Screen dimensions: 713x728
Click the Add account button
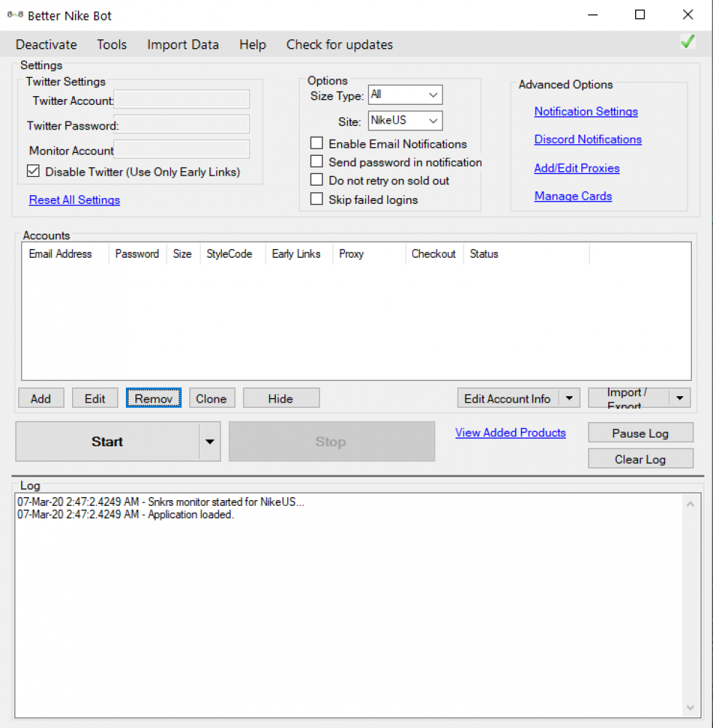[41, 398]
